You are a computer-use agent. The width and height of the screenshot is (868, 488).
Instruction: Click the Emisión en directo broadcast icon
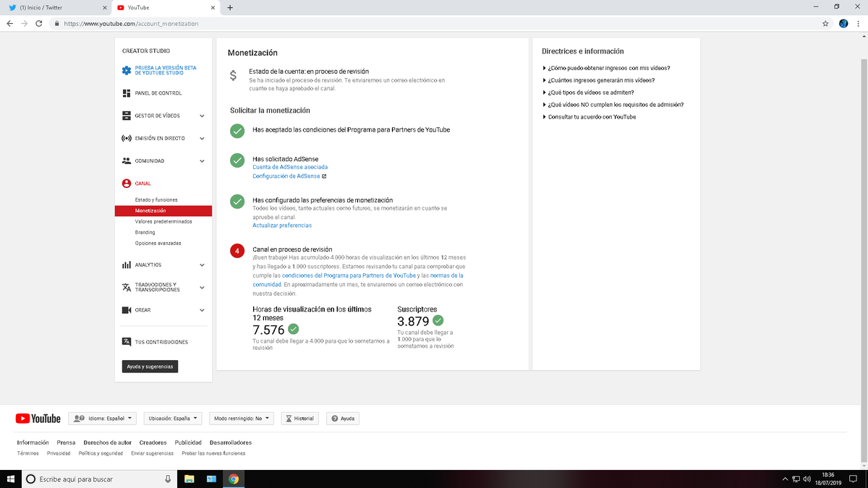(127, 138)
